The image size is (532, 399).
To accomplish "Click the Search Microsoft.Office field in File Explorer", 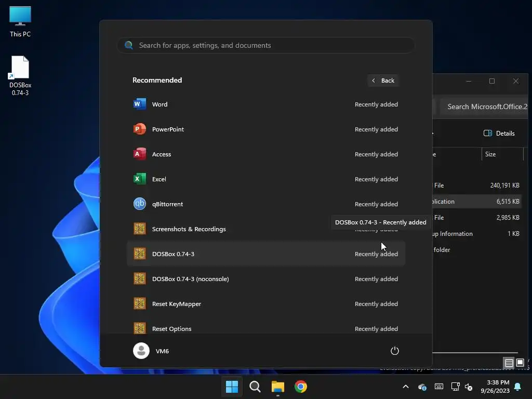I will coord(485,107).
